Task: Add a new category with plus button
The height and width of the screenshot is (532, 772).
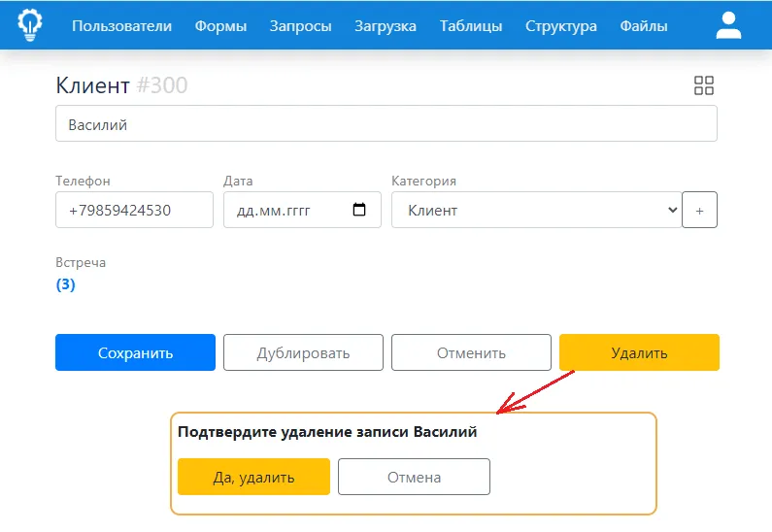Action: (699, 210)
